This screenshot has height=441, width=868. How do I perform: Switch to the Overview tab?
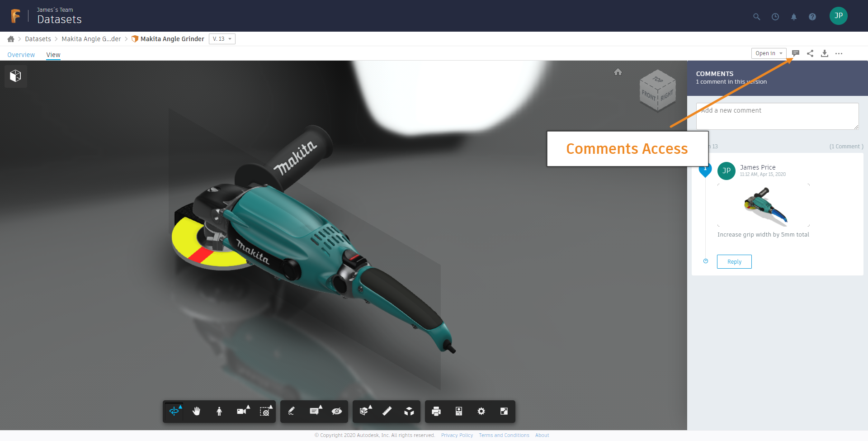(21, 54)
